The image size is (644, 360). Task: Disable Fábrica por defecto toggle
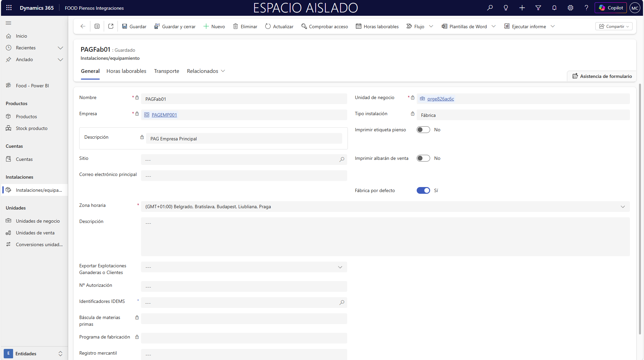click(x=423, y=190)
